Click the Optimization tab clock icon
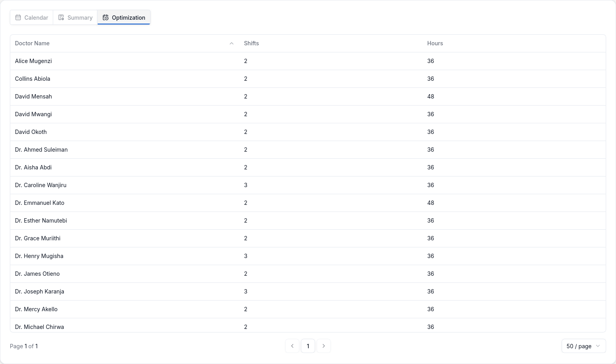 click(106, 17)
